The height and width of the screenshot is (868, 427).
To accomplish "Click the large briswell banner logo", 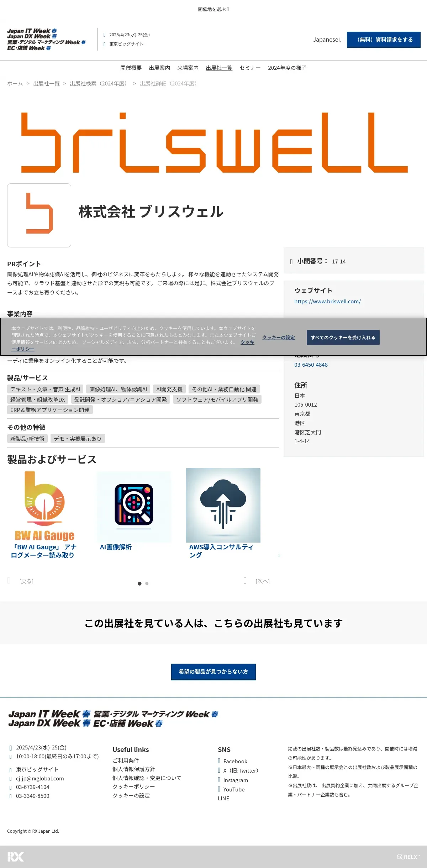I will click(x=214, y=142).
